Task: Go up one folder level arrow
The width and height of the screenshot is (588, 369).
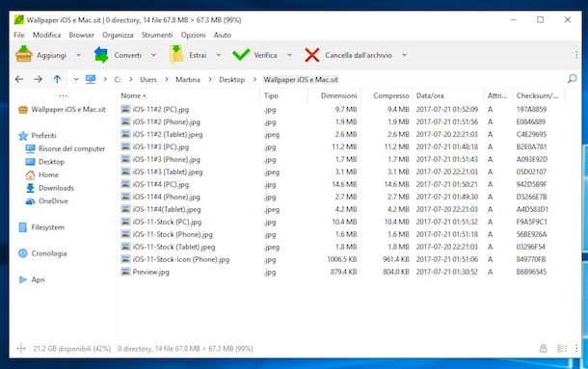Action: (57, 79)
